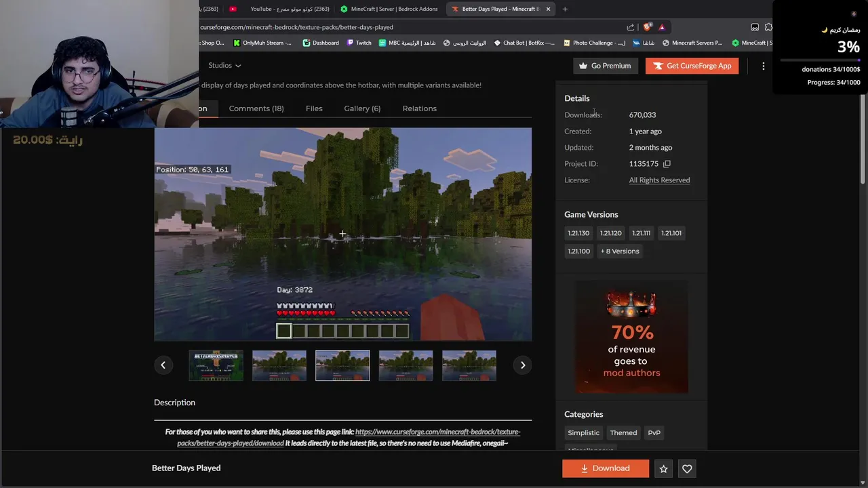Switch to the YouTube browser tab
This screenshot has height=488, width=868.
(x=278, y=9)
